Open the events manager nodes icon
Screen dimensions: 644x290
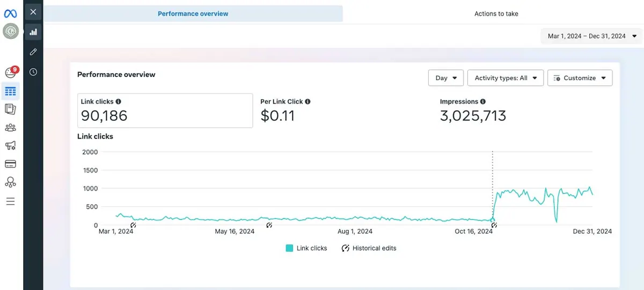[x=10, y=183]
